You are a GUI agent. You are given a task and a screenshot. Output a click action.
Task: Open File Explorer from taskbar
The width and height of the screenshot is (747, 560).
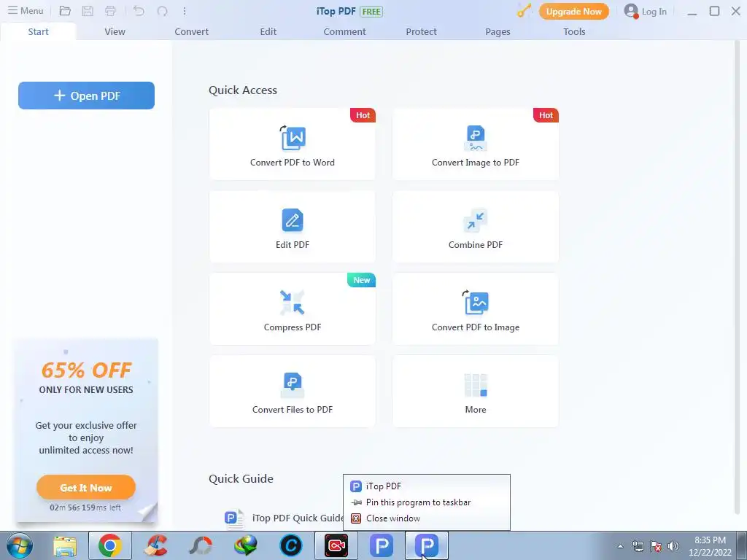[65, 545]
